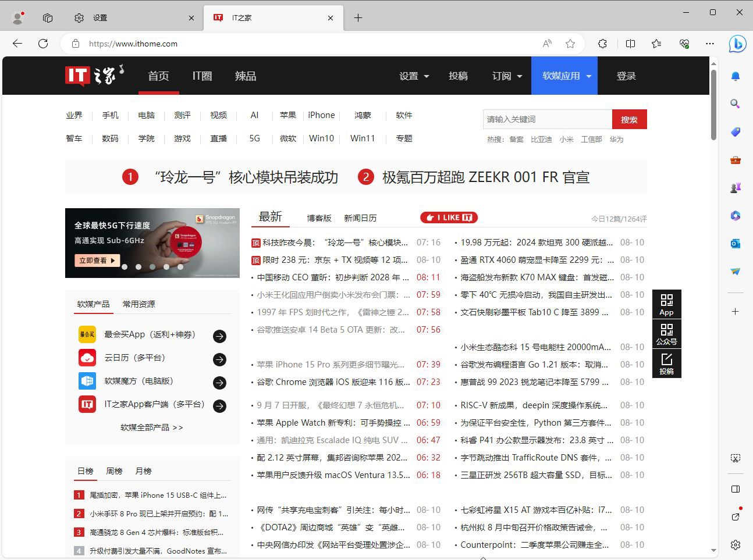753x560 pixels.
Task: Click the screenshot capture icon in sidebar
Action: point(736,458)
